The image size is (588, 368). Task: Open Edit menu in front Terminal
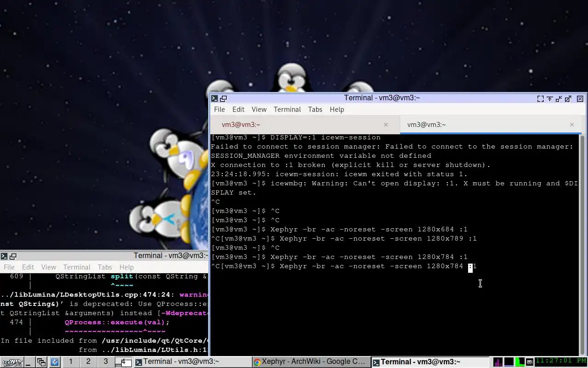coord(238,109)
